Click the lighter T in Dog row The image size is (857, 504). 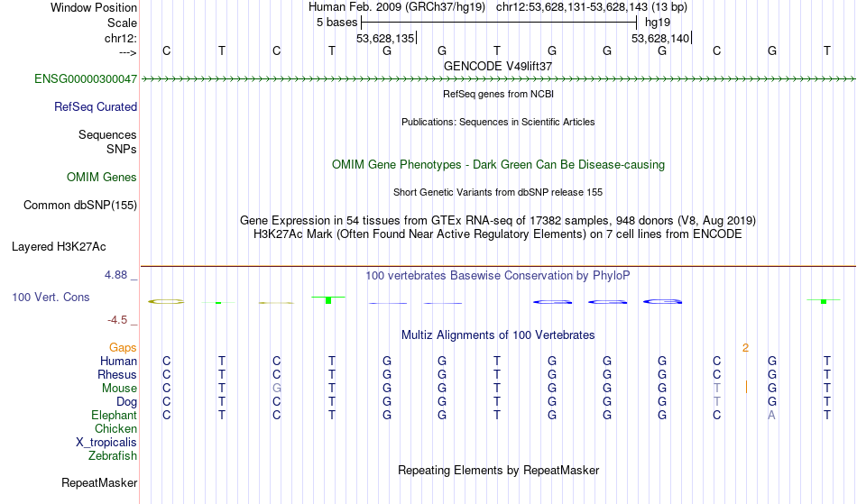click(716, 402)
